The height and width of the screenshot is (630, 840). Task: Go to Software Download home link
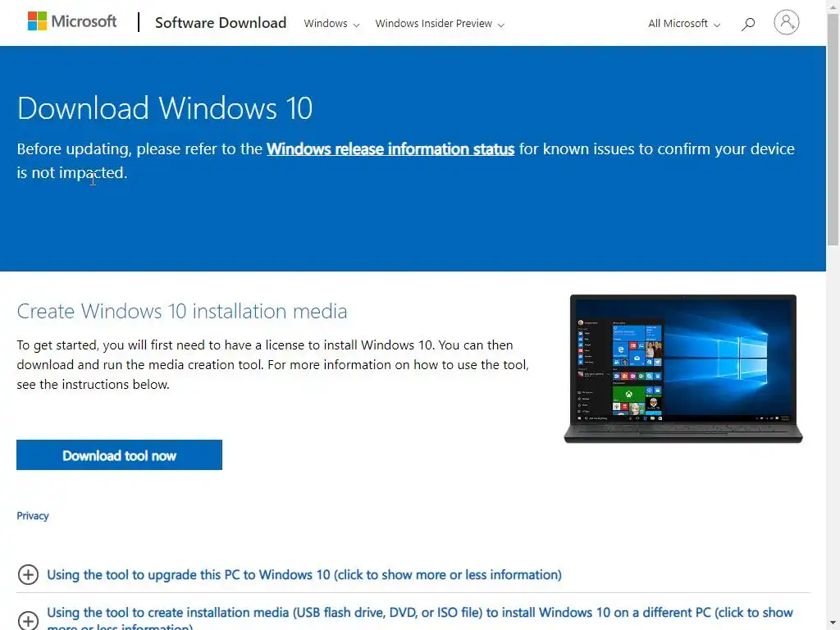221,22
